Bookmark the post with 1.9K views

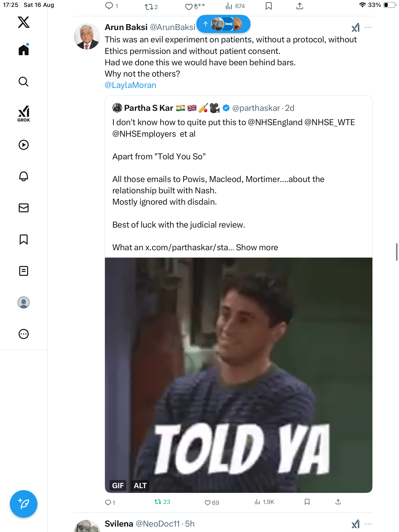coord(307,502)
